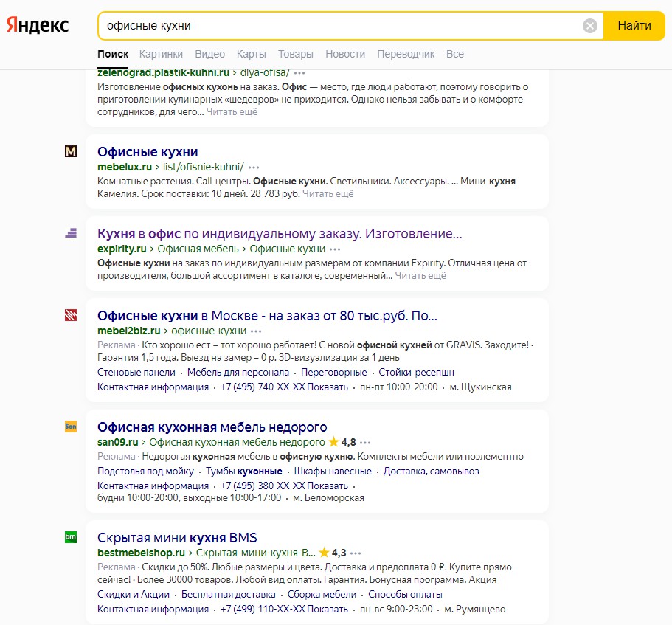Open the Бесплатная доставка sitelink
Image resolution: width=672 pixels, height=625 pixels.
click(x=229, y=595)
